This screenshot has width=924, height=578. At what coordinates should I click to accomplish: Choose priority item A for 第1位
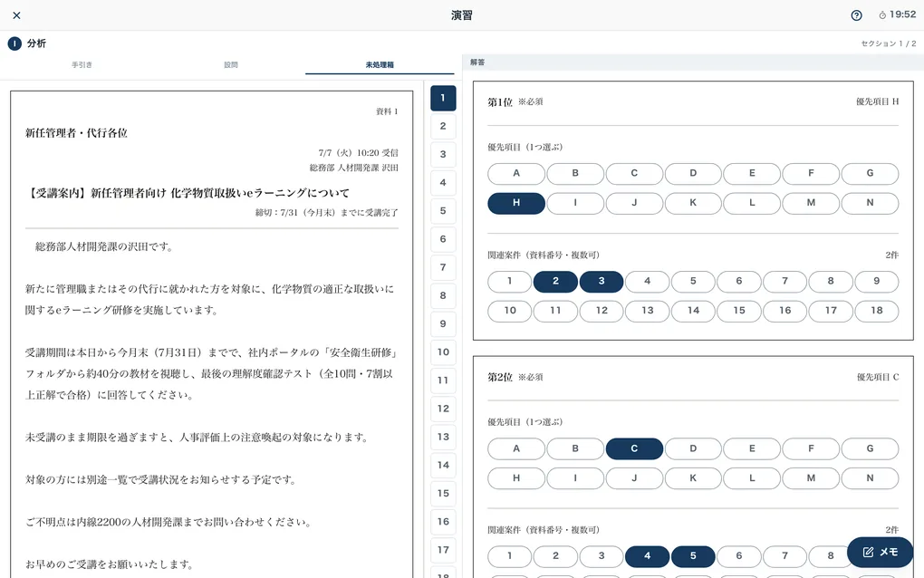516,174
